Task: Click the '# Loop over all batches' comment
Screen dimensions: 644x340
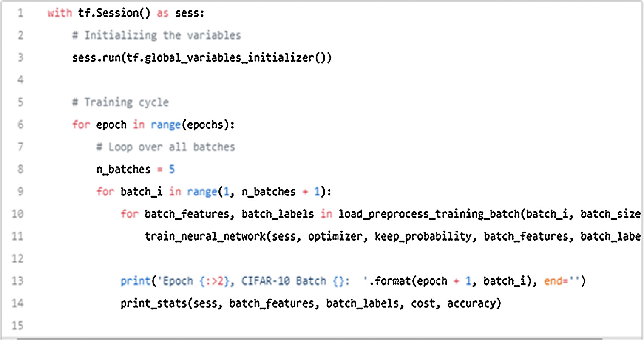Action: 166,147
